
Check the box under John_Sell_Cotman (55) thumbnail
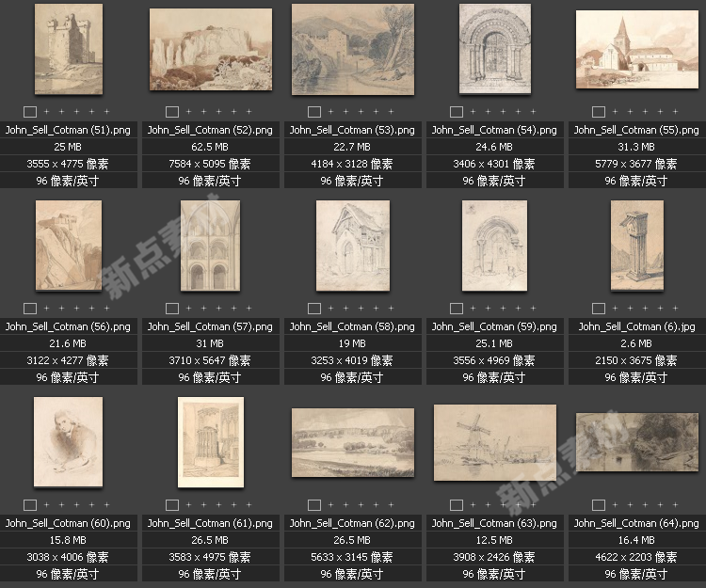tap(599, 112)
